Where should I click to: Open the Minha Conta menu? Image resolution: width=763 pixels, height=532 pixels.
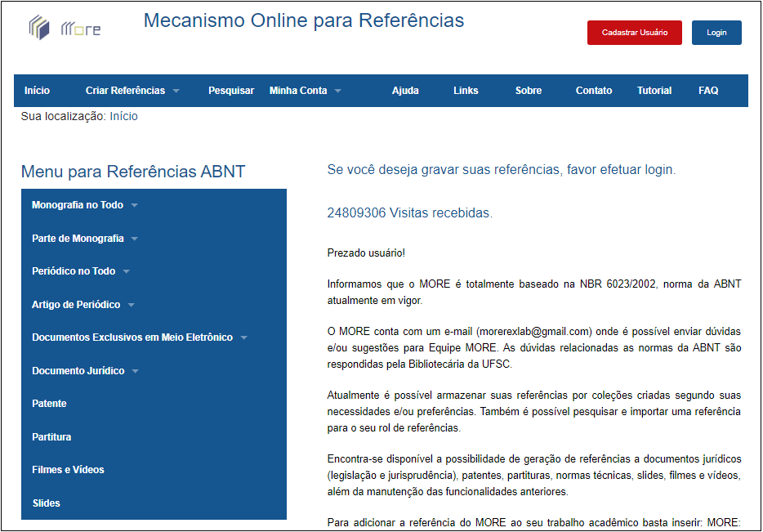coord(298,91)
